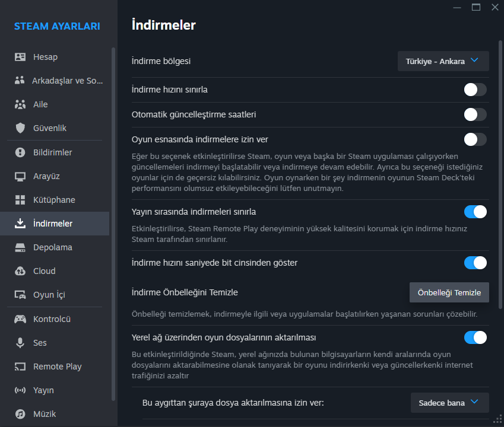Click the Güvenlik shield icon
504x427 pixels.
[x=20, y=128]
